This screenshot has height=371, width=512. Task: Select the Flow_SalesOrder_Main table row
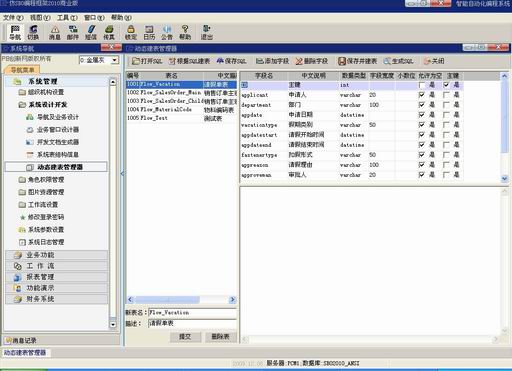point(182,92)
